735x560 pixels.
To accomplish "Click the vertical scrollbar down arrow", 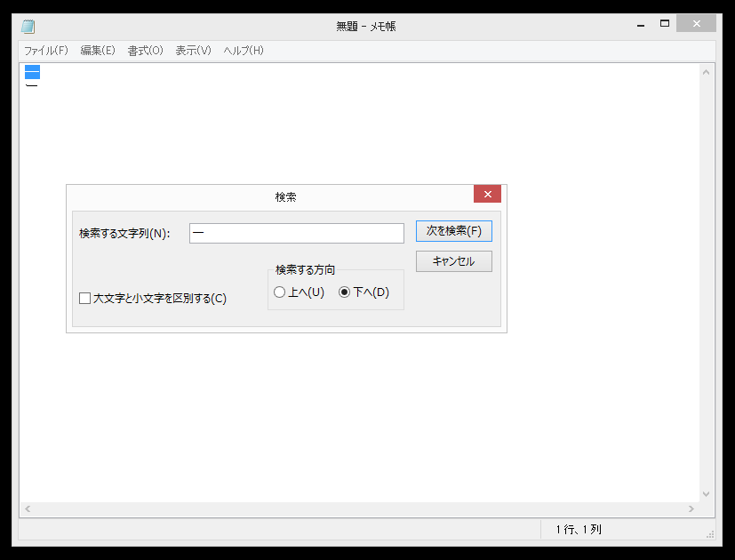I will (707, 494).
